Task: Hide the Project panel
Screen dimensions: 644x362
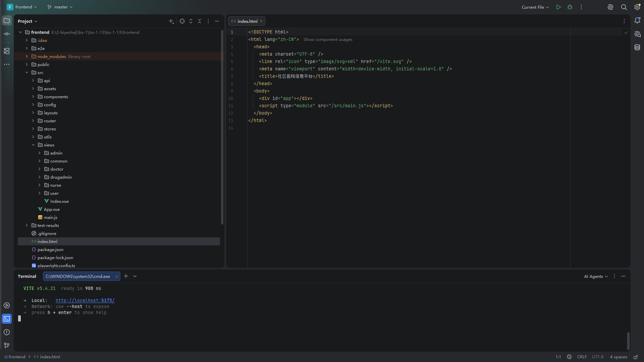Action: point(217,21)
